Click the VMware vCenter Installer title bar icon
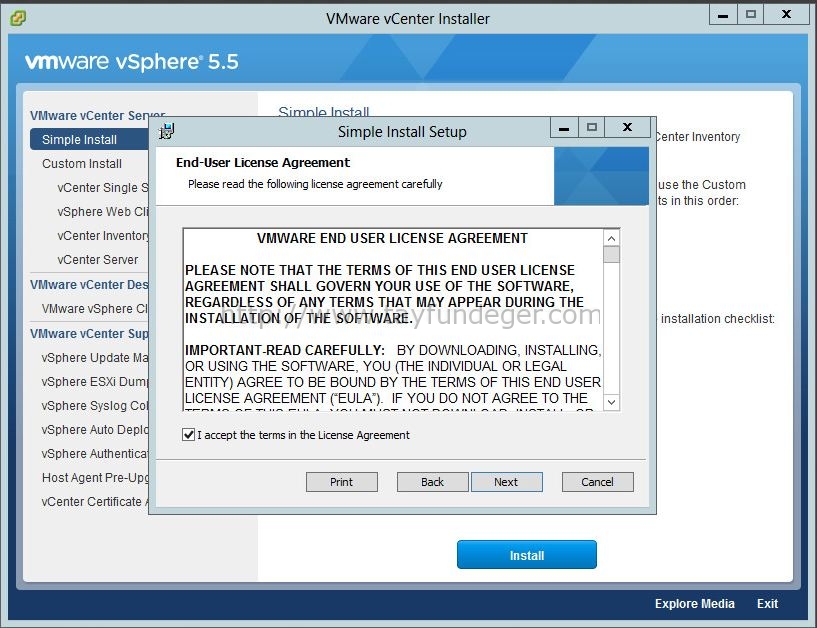 17,19
